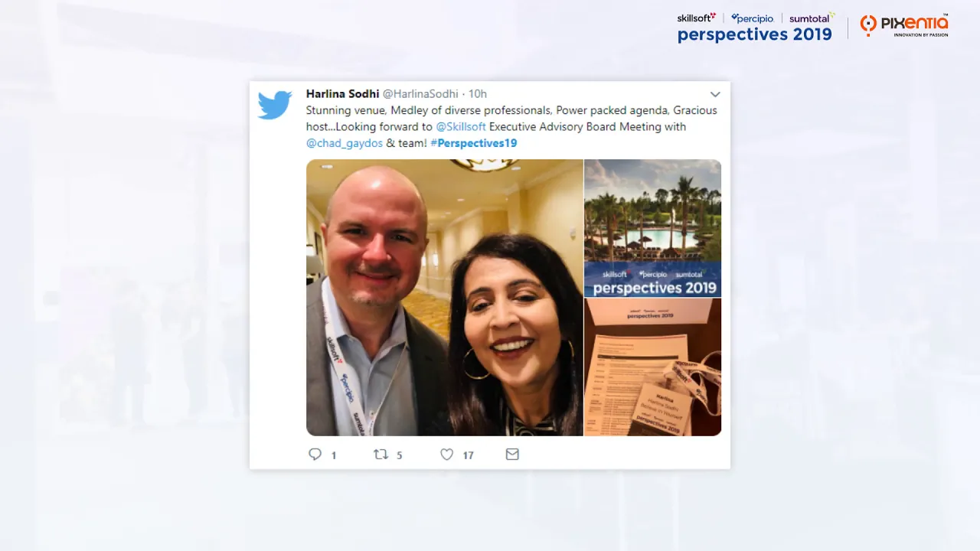
Task: Click the 10h timestamp link
Action: click(x=478, y=93)
